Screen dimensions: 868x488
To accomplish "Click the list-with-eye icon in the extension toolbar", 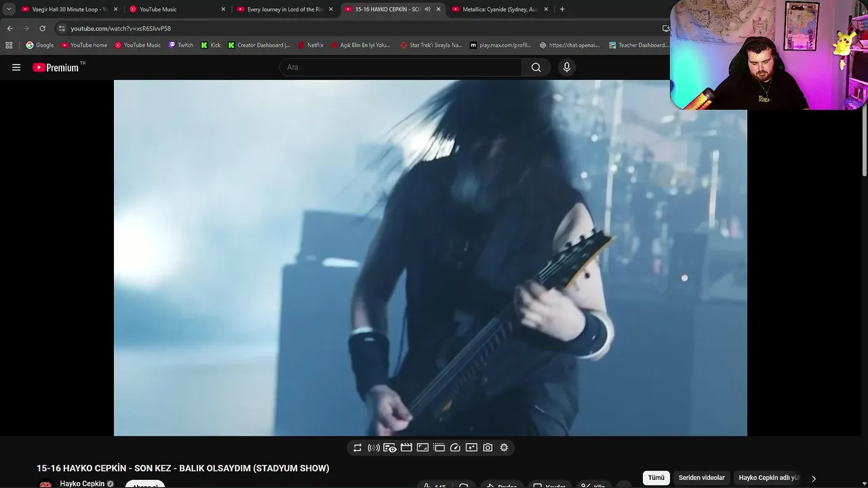I will 390,447.
